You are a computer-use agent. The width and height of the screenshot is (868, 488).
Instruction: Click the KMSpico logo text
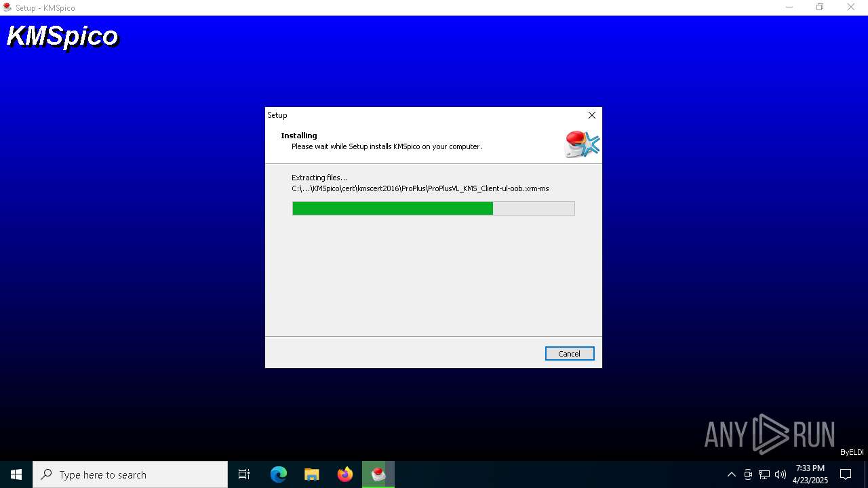[62, 36]
